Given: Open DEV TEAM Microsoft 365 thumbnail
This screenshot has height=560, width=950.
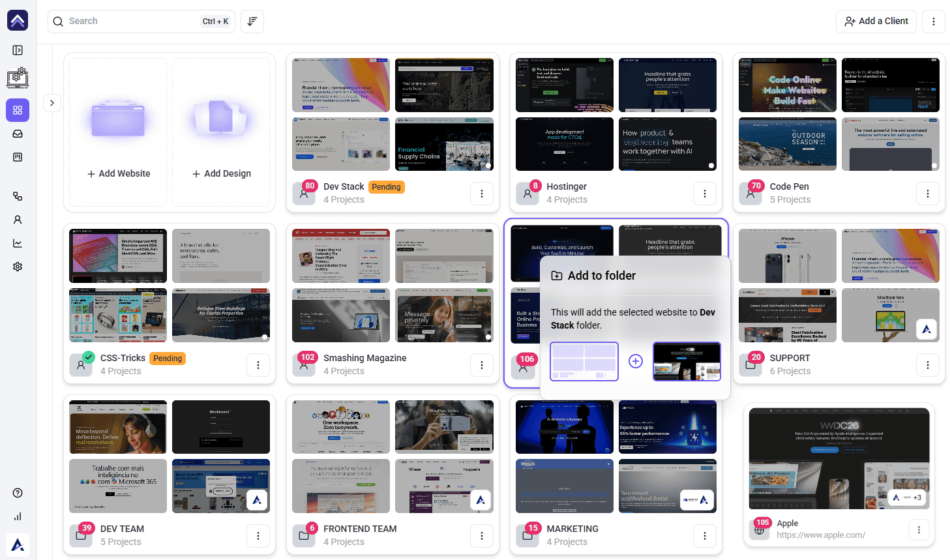Looking at the screenshot, I should [x=118, y=486].
